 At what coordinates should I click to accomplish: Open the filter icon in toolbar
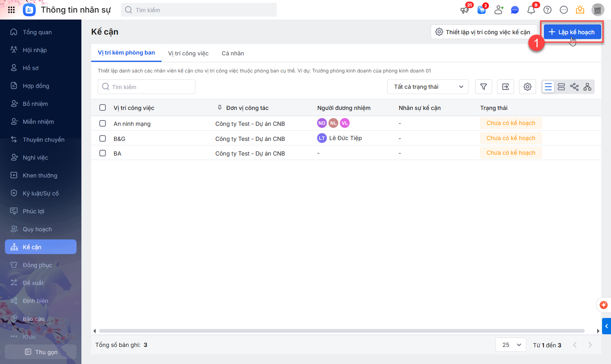point(484,87)
